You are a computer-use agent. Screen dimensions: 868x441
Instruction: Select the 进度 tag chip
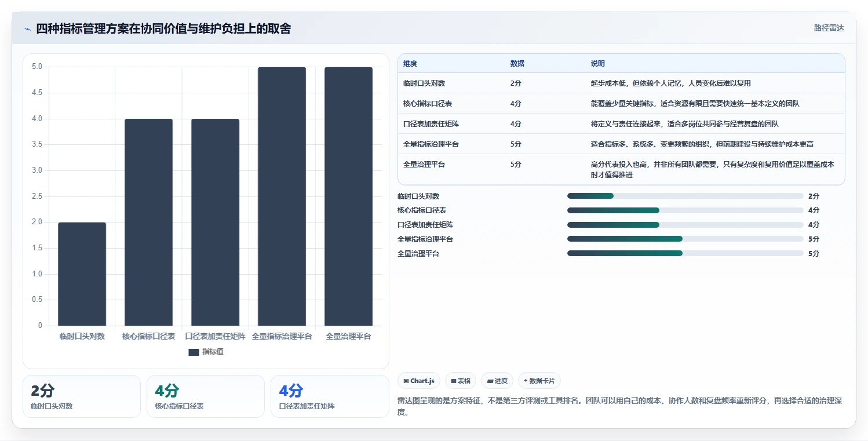point(497,381)
